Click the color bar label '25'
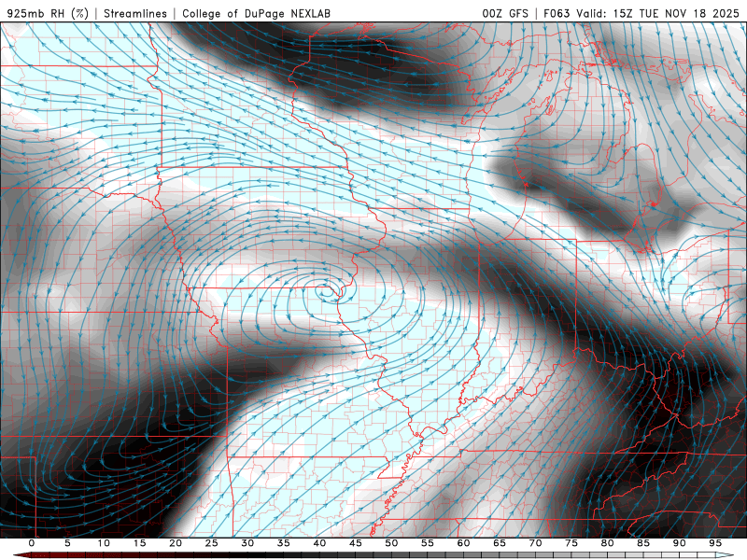Screen dimensions: 747x560 point(212,543)
